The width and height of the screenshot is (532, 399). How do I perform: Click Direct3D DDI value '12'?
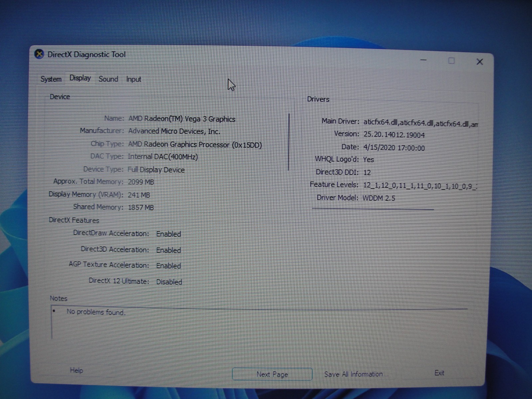(367, 172)
